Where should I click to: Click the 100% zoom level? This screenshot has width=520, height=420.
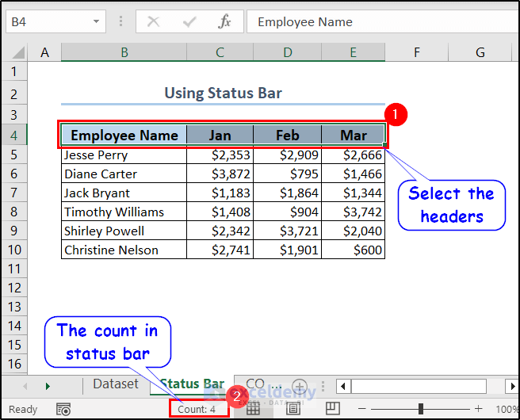pyautogui.click(x=507, y=410)
